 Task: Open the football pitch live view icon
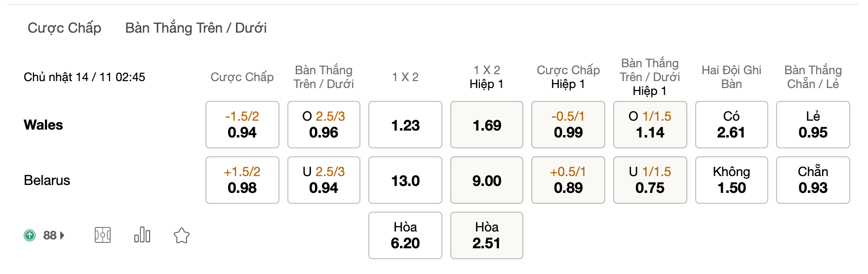pyautogui.click(x=103, y=235)
